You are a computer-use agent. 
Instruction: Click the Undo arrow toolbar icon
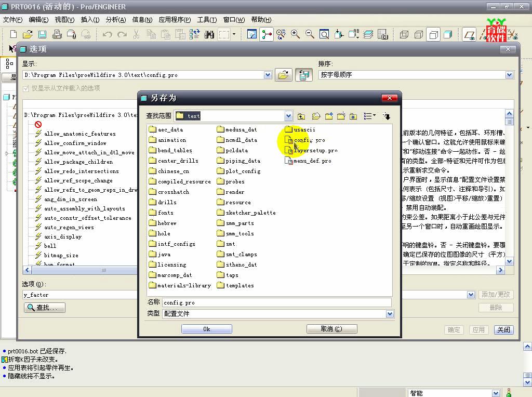(107, 34)
